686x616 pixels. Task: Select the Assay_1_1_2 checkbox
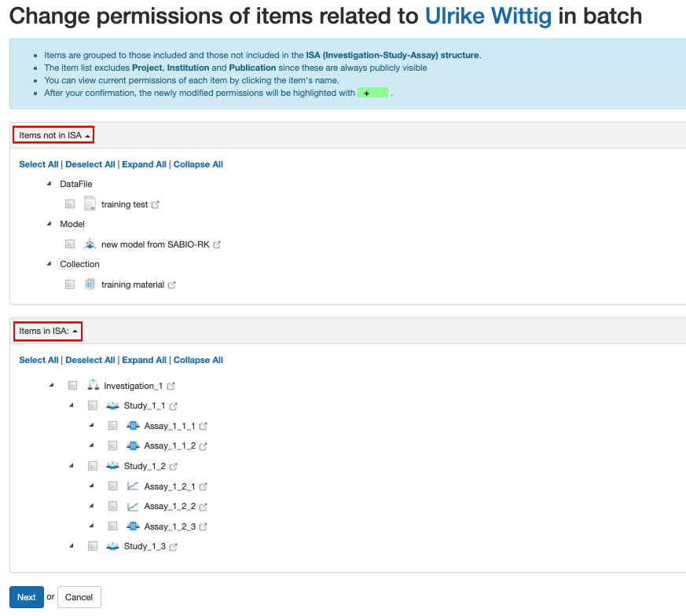(112, 446)
